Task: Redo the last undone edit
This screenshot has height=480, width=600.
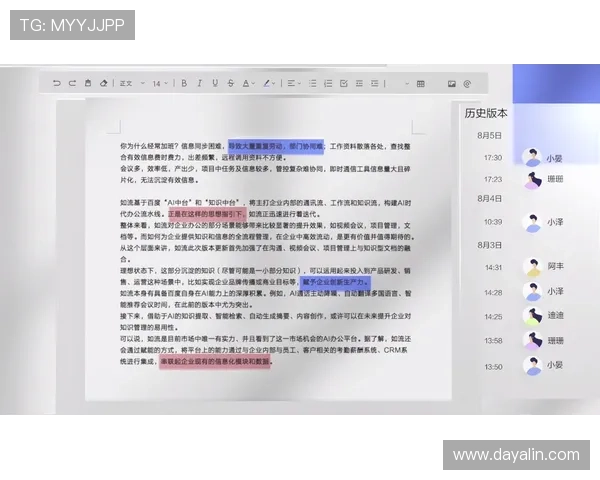Action: (x=72, y=83)
